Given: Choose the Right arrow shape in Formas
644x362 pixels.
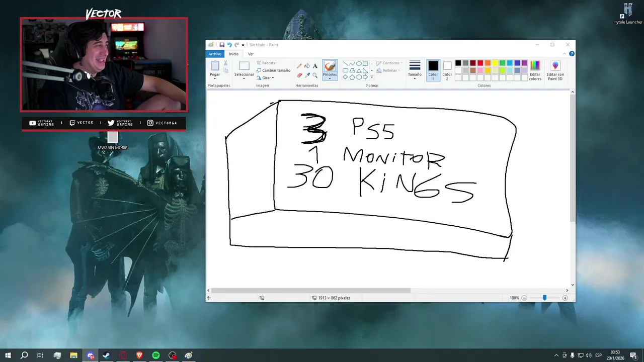Looking at the screenshot, I should pos(365,77).
